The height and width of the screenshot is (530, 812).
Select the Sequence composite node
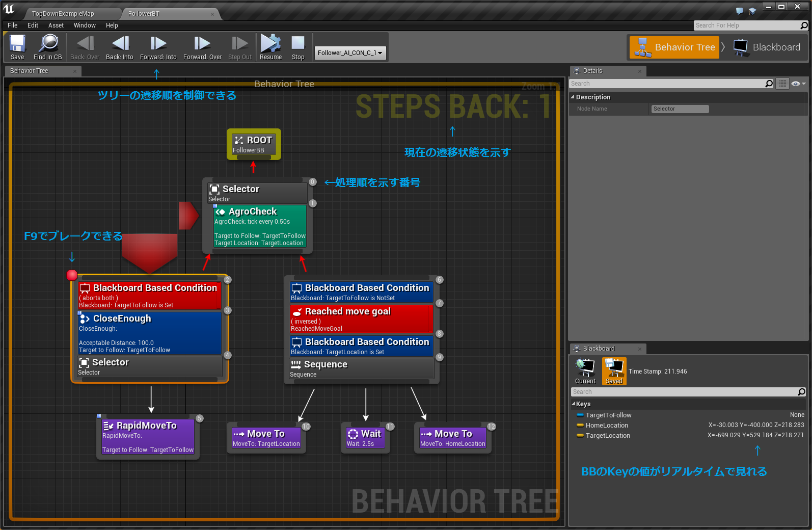362,368
